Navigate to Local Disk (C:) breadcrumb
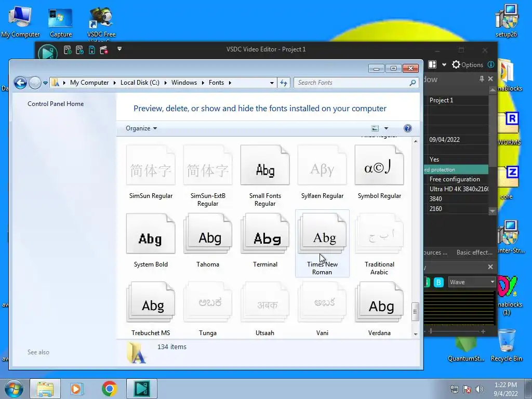532x399 pixels. coord(140,83)
